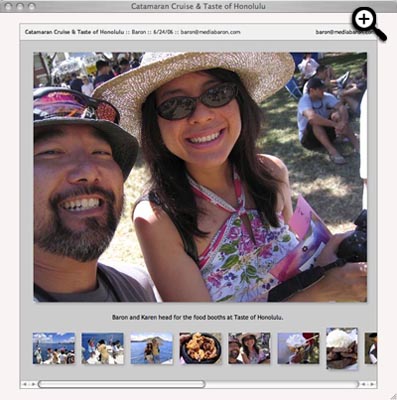Select the partially visible last thumbnail
397x400 pixels.
371,348
